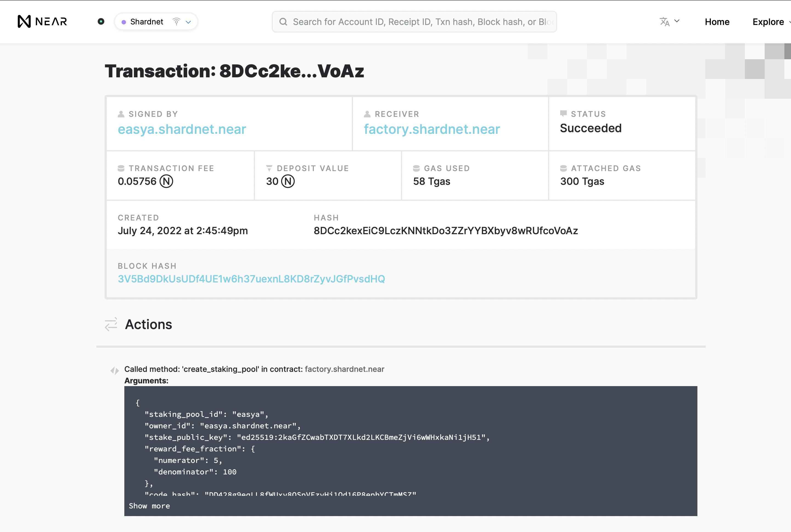The height and width of the screenshot is (532, 791).
Task: Expand the language selector chevron
Action: (677, 21)
